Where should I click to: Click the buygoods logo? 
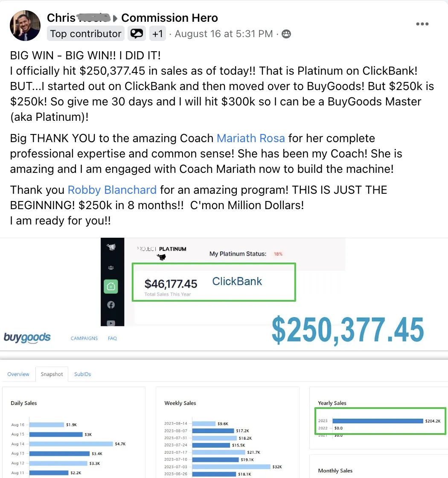(27, 338)
